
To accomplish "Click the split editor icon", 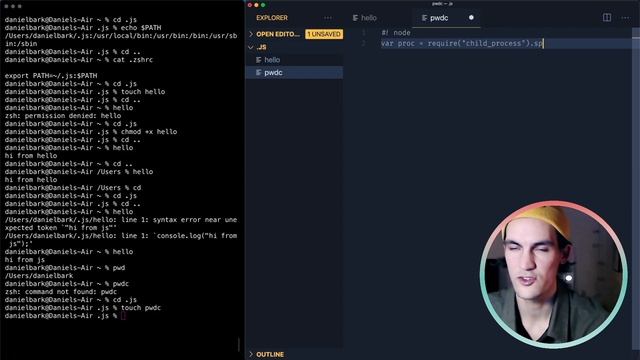I will coord(607,18).
